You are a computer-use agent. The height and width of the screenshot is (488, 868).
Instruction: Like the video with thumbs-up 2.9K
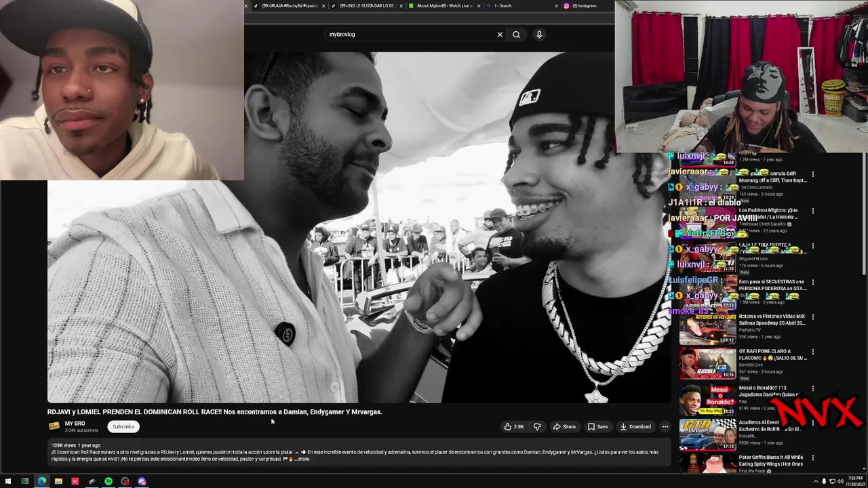tap(513, 427)
